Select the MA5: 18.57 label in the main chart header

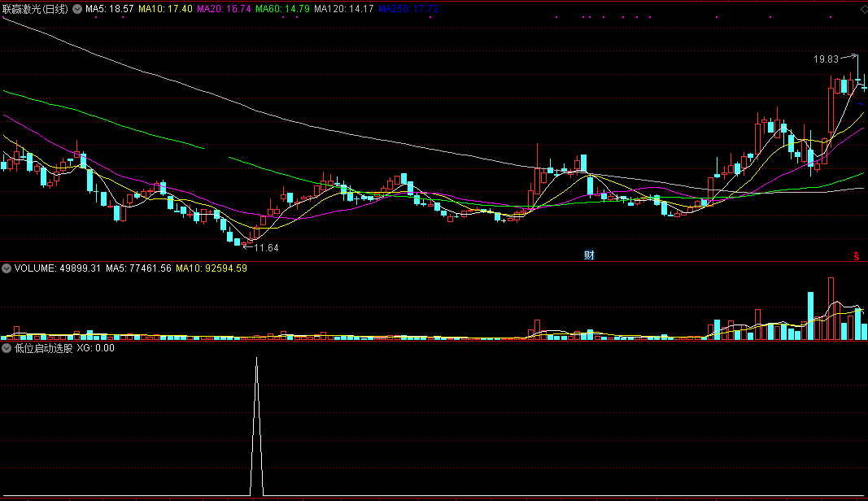tap(110, 9)
